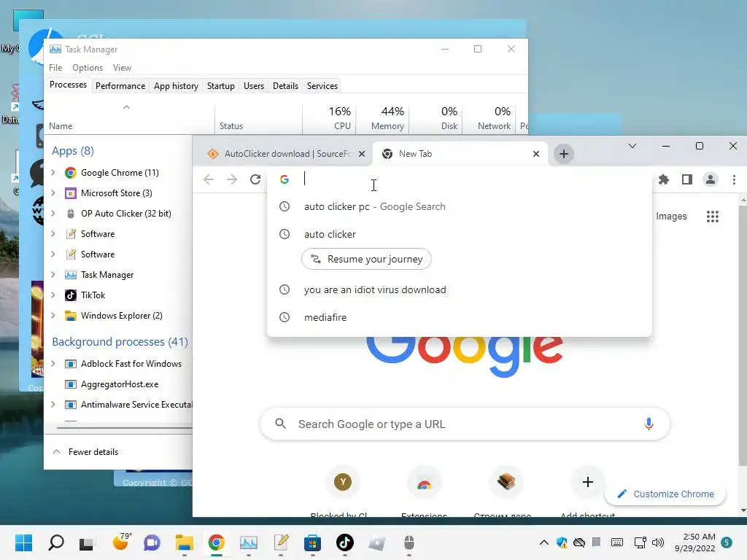The width and height of the screenshot is (747, 560).
Task: Open the notification center badge
Action: (x=727, y=542)
